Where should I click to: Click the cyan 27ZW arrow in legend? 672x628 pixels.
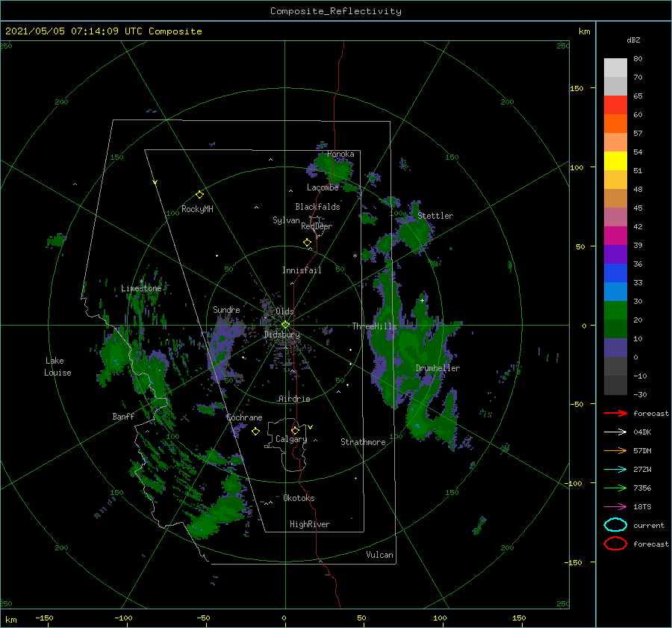(x=615, y=469)
